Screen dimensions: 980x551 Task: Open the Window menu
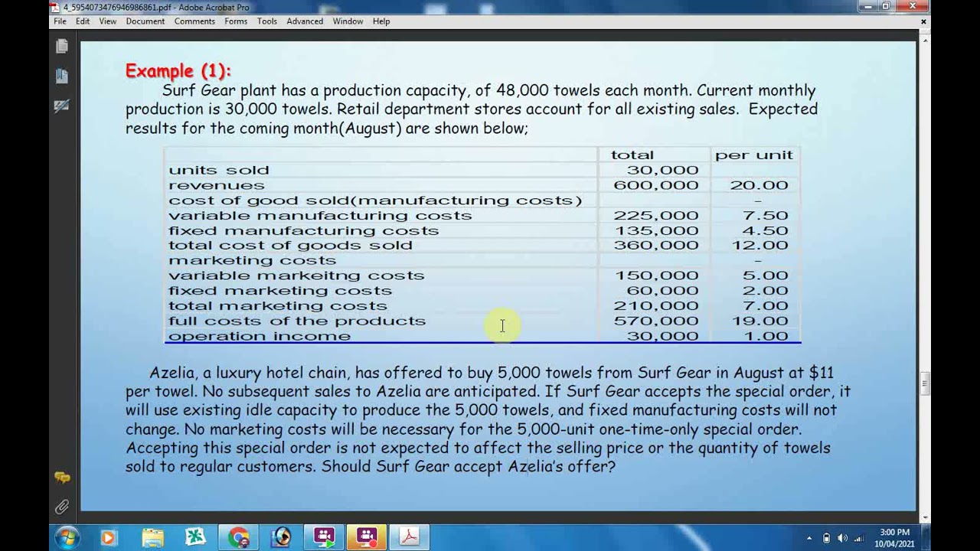348,21
